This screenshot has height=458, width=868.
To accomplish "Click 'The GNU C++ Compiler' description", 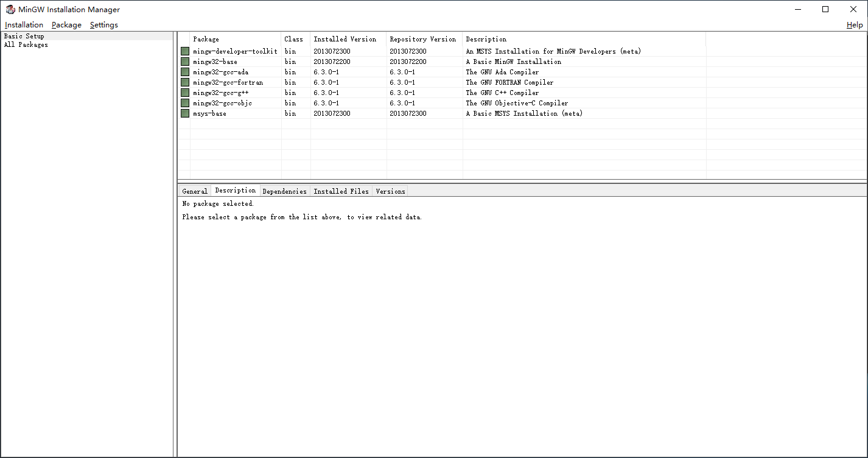I will [x=502, y=93].
